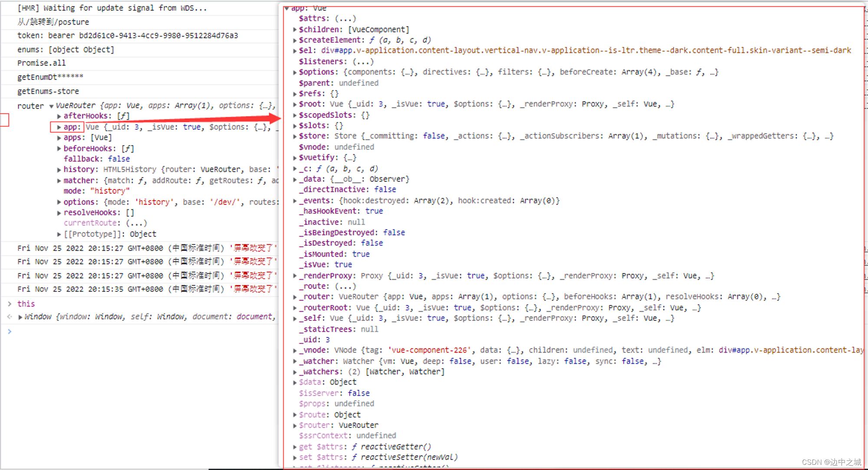
Task: Expand the _renderProxy Proxy entry
Action: (x=295, y=276)
